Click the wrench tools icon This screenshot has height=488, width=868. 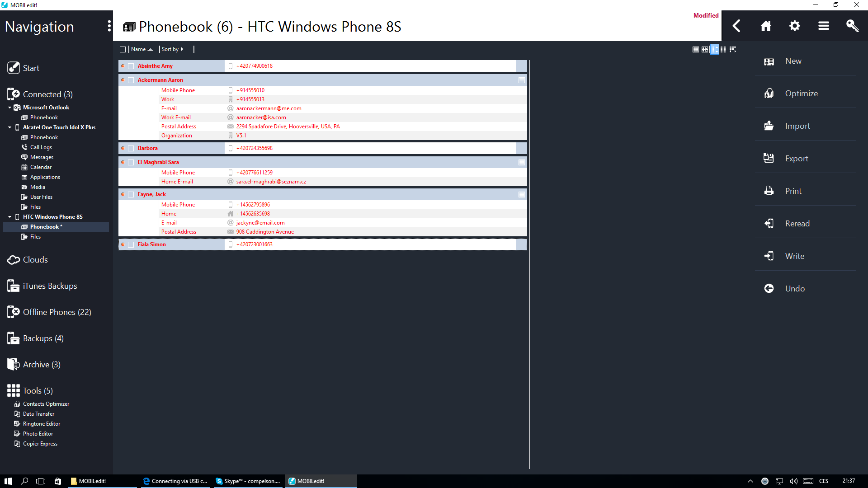tap(852, 26)
